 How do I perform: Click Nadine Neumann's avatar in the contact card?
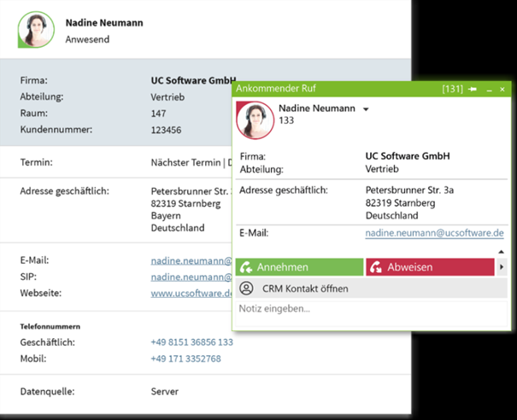point(36,30)
